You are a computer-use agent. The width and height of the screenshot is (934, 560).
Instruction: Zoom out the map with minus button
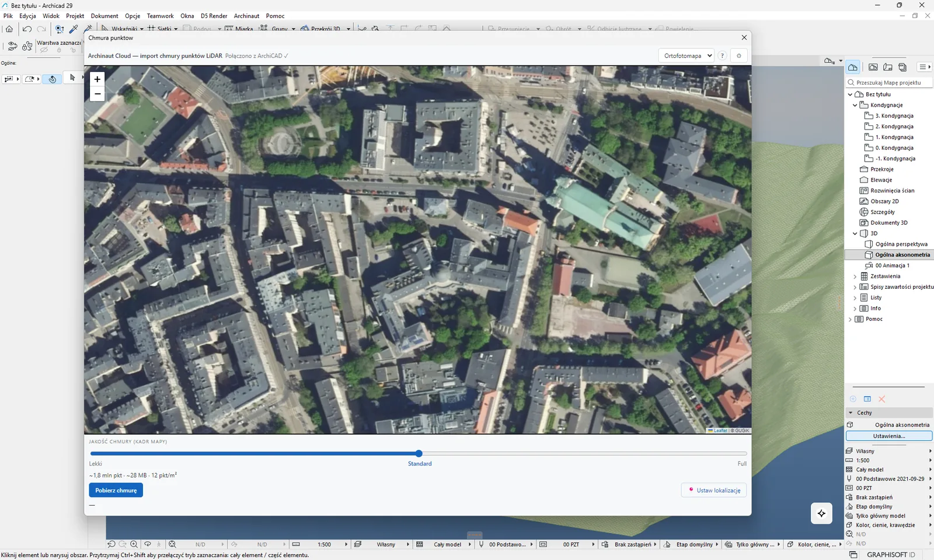point(97,94)
